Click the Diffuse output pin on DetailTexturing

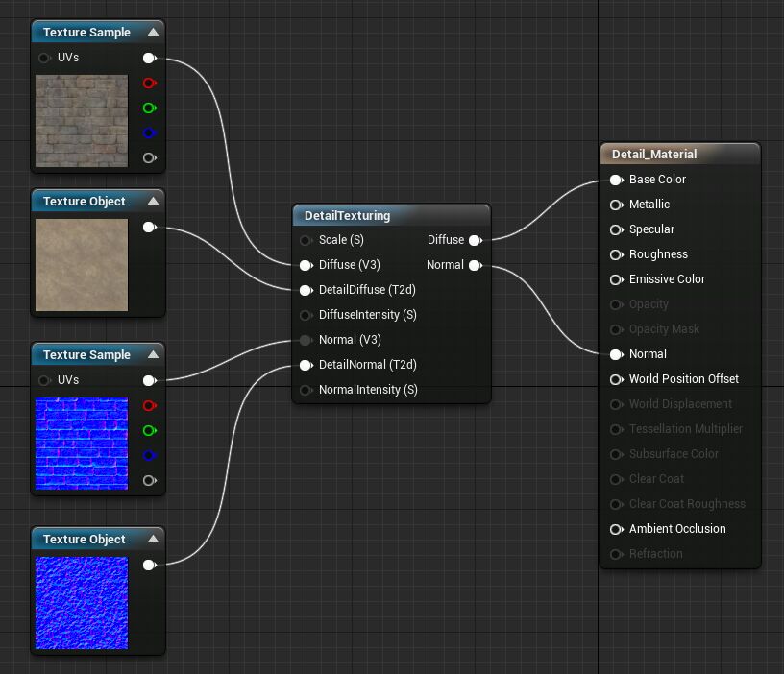[x=477, y=240]
